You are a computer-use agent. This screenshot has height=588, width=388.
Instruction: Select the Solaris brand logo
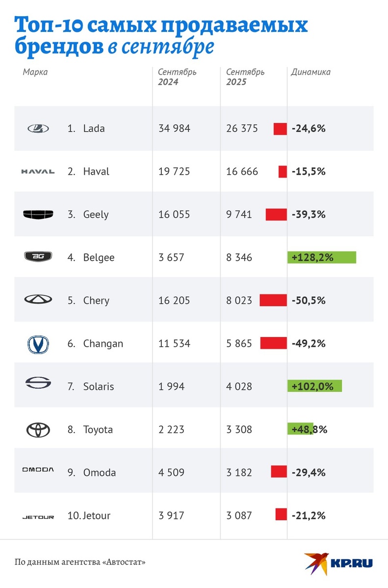(38, 386)
